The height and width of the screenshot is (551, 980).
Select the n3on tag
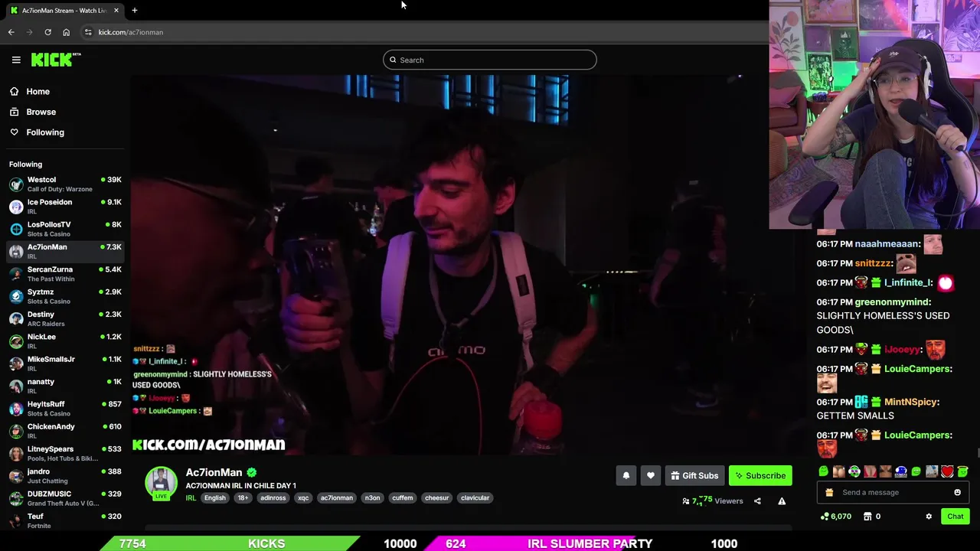372,498
